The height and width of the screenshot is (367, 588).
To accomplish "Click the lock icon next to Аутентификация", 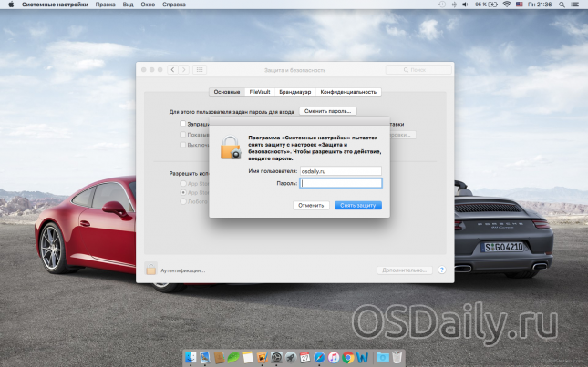I will (151, 270).
